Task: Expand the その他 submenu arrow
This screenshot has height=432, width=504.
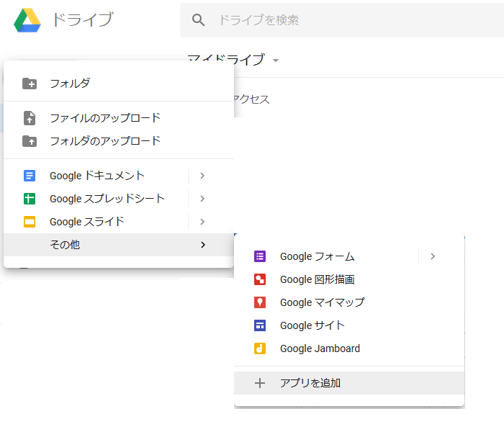Action: (203, 245)
